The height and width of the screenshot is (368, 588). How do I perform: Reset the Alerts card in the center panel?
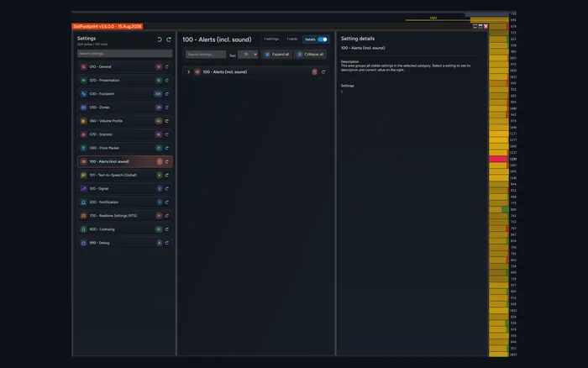[323, 71]
